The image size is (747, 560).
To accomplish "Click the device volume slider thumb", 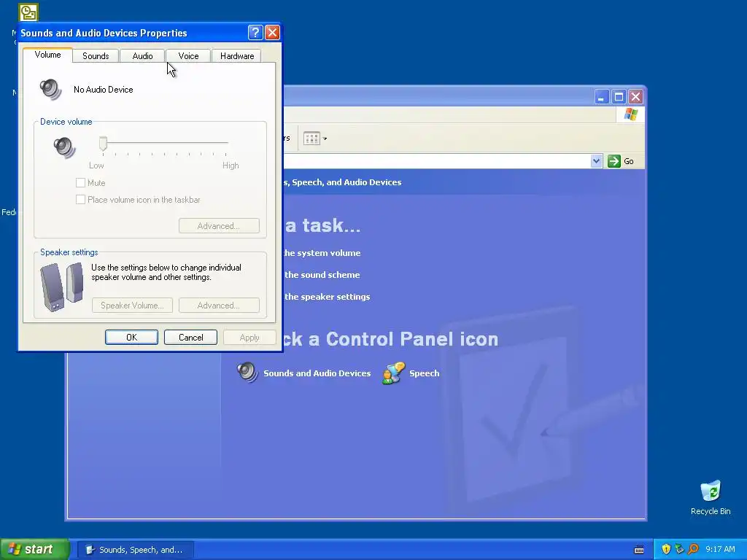I will (103, 143).
